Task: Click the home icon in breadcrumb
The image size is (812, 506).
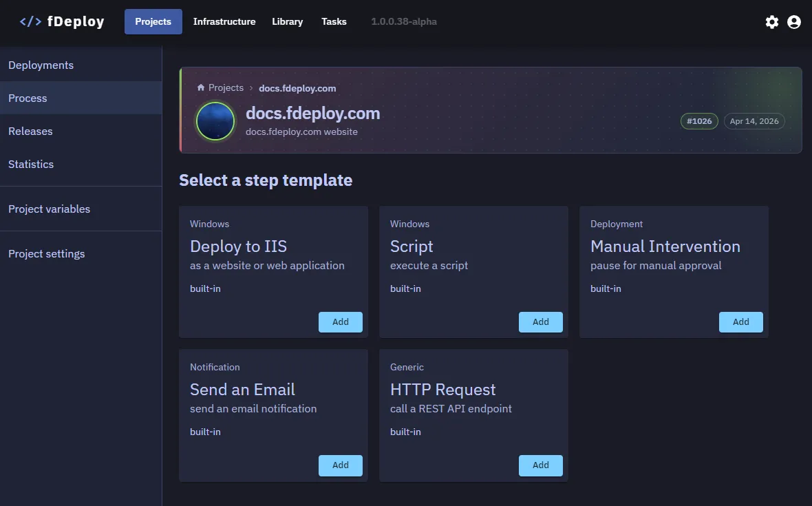Action: (201, 87)
